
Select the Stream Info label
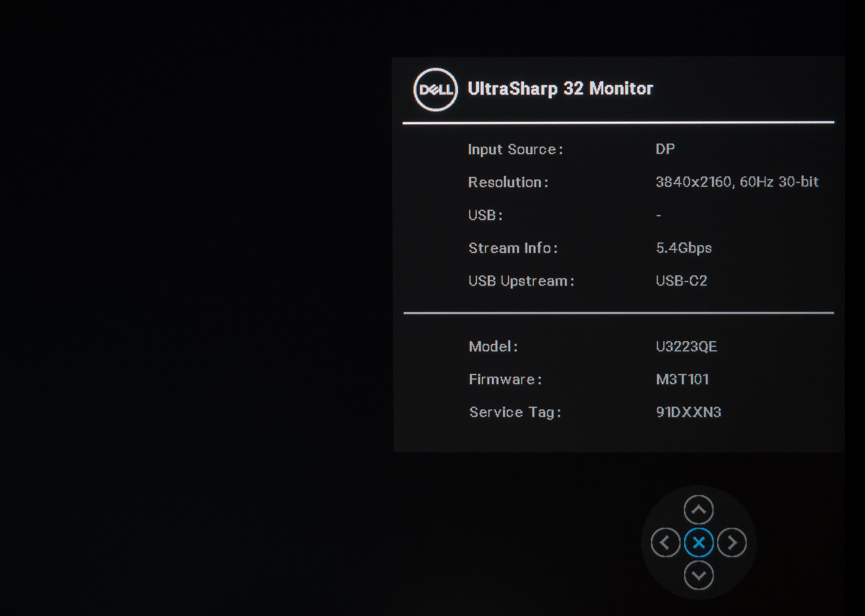tap(513, 248)
